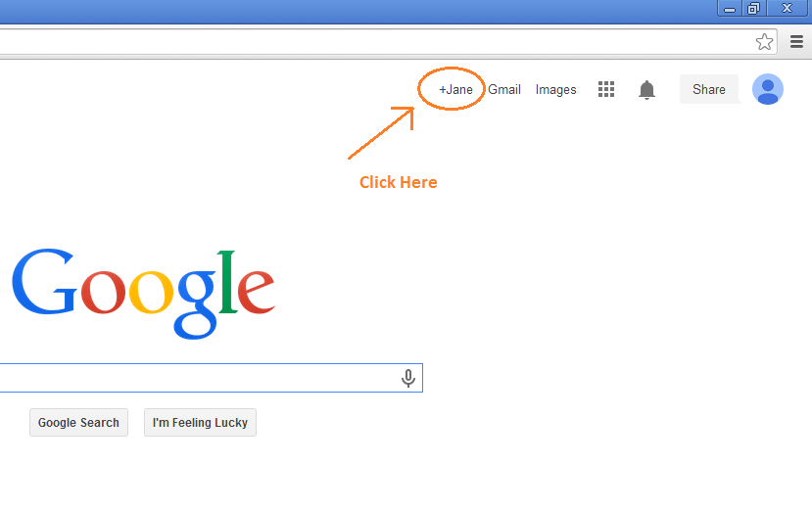Focus the Google search text box
Screen dimensions: 812x511
click(x=197, y=378)
